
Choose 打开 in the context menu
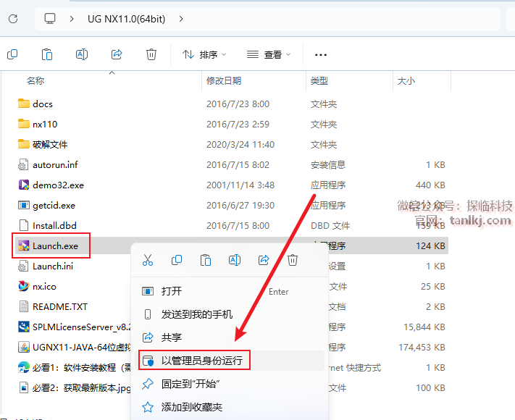point(172,291)
